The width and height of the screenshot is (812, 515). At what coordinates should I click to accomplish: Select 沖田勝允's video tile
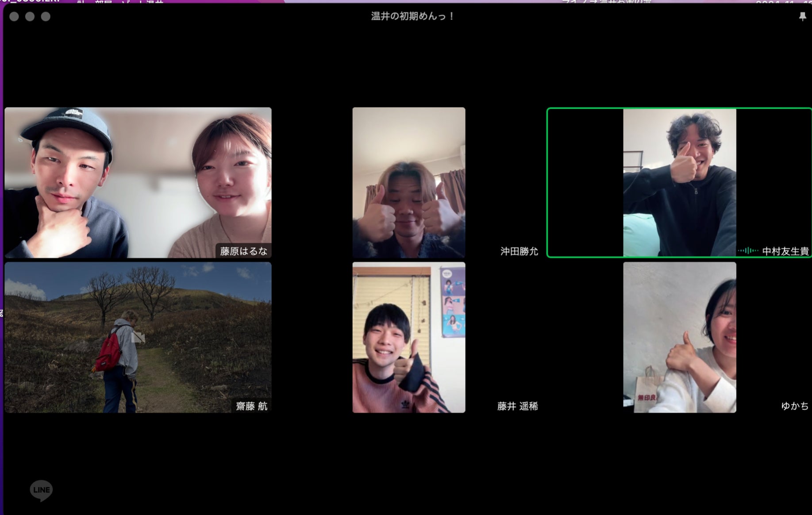tap(408, 182)
